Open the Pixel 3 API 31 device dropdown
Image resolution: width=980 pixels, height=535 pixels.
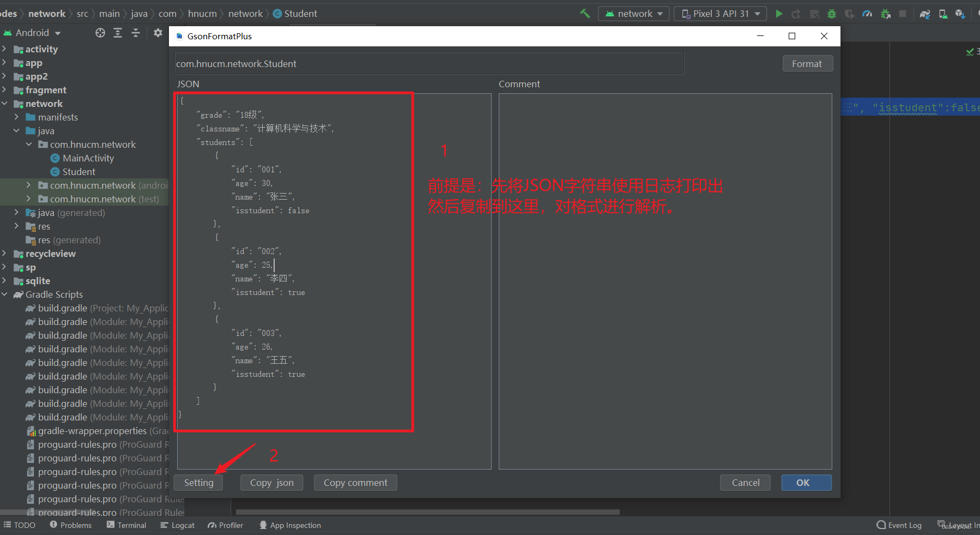tap(720, 14)
